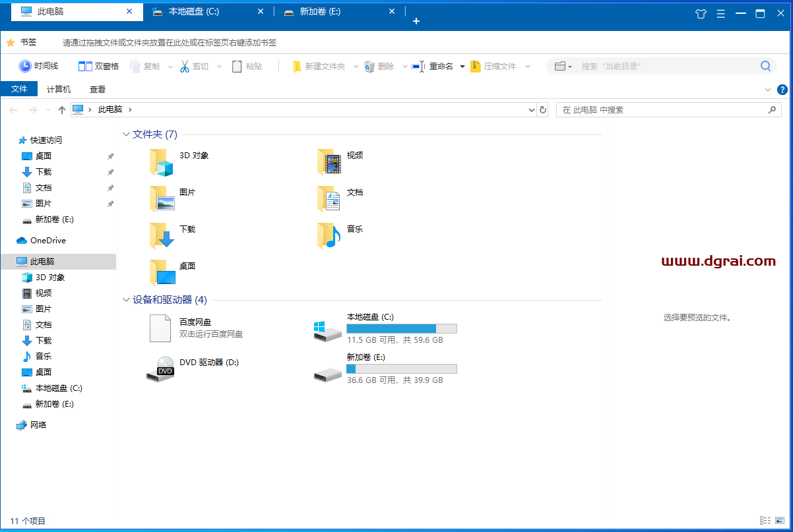Switch to large icons view bottom-right
The height and width of the screenshot is (532, 793).
780,521
